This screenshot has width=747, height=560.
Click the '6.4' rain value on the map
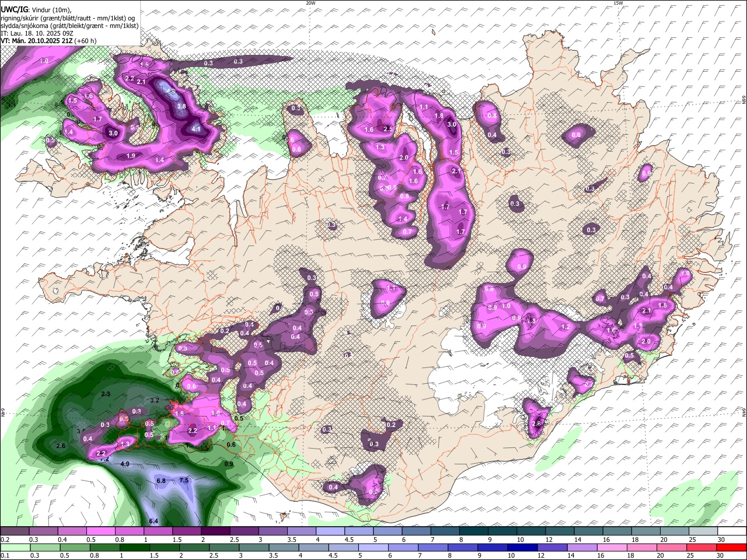click(154, 521)
